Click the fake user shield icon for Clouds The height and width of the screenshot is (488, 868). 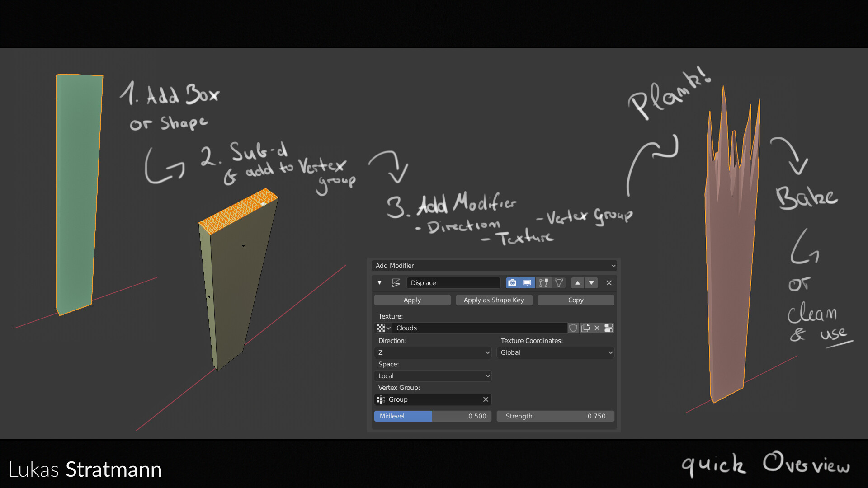(573, 328)
